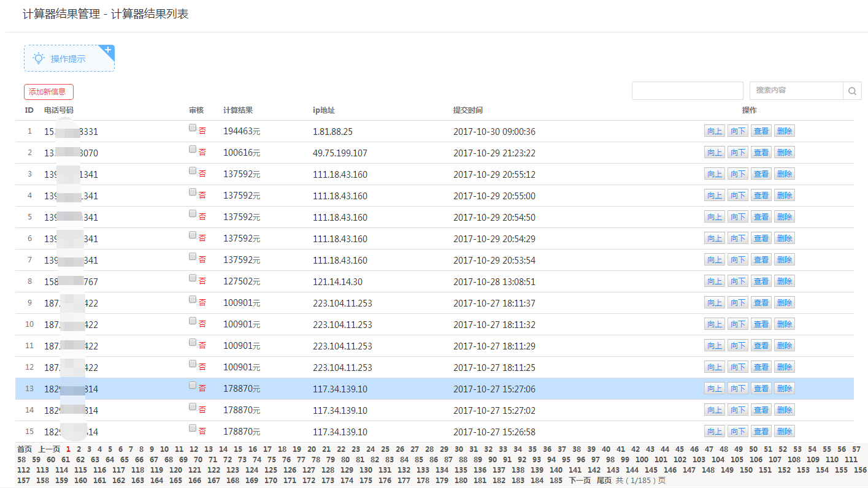
Task: Move row ID 1 up with 向上
Action: tap(715, 131)
